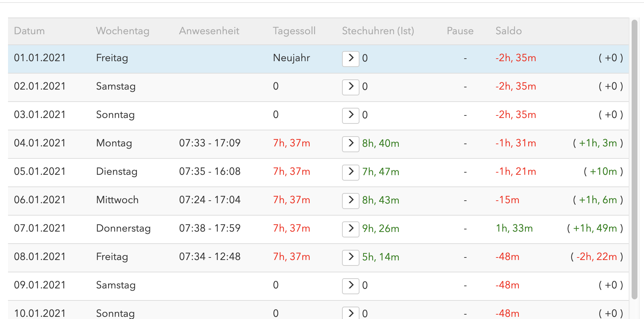Expand Stechuhren details for 03.01.2021
The height and width of the screenshot is (319, 644).
point(351,115)
